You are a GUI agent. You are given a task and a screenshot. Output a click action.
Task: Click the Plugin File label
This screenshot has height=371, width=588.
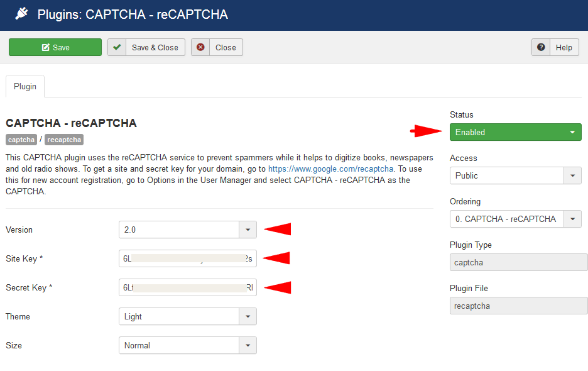469,289
